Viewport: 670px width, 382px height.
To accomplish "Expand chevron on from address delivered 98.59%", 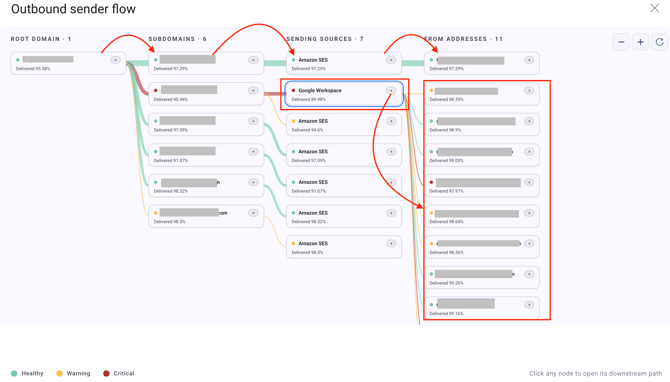I will click(529, 91).
